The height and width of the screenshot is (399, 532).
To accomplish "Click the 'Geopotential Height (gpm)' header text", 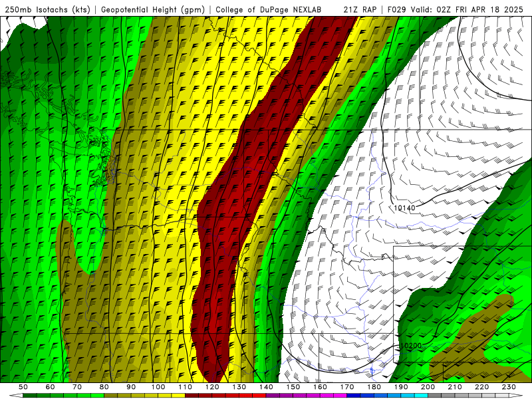I will pyautogui.click(x=153, y=10).
